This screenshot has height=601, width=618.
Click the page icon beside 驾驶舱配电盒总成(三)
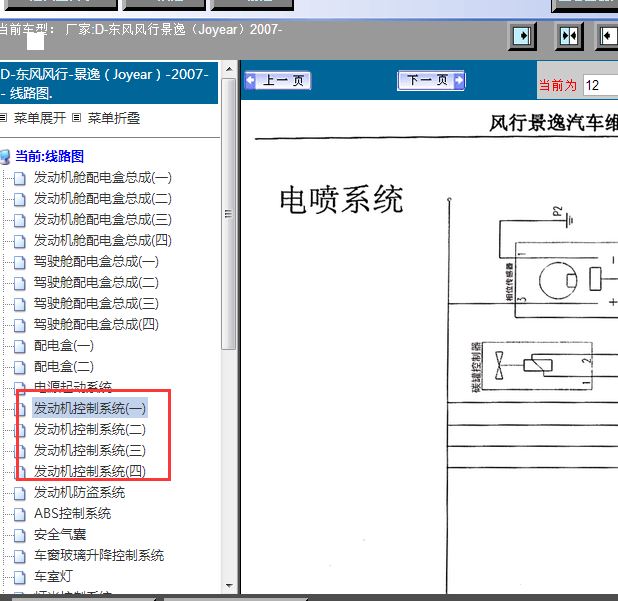19,304
